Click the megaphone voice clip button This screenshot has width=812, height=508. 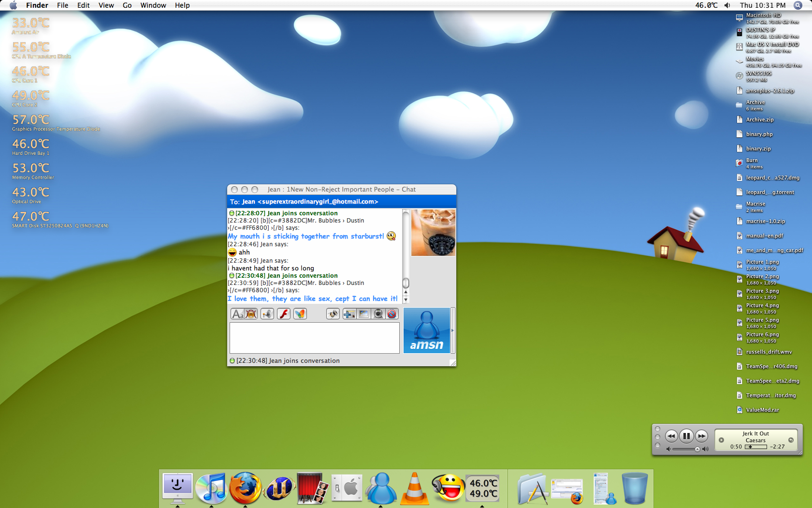(x=267, y=314)
